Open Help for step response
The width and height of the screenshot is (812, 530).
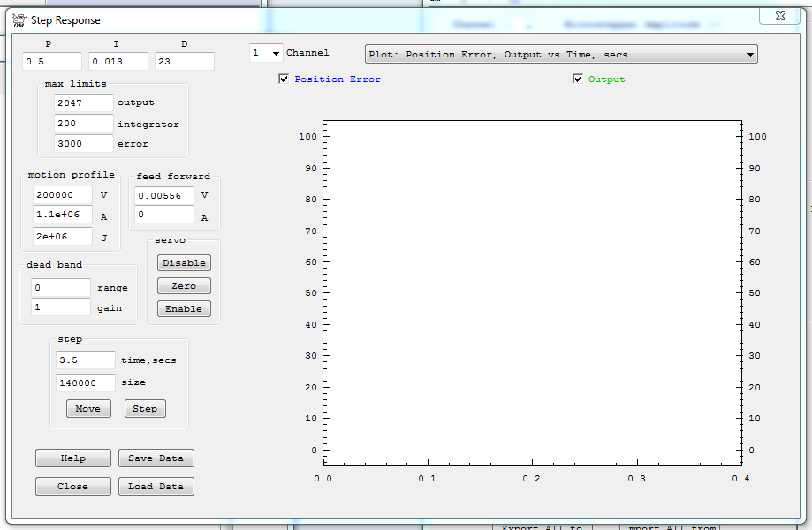(73, 458)
